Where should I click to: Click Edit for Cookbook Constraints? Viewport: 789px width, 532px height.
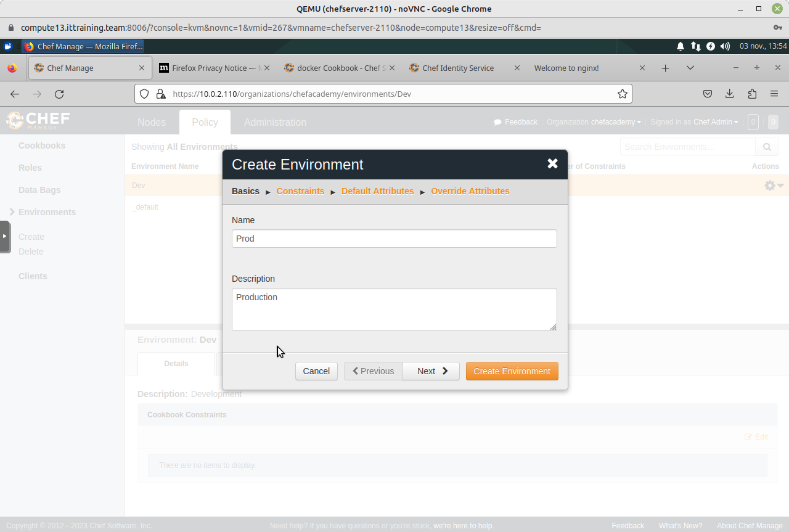[x=756, y=437]
